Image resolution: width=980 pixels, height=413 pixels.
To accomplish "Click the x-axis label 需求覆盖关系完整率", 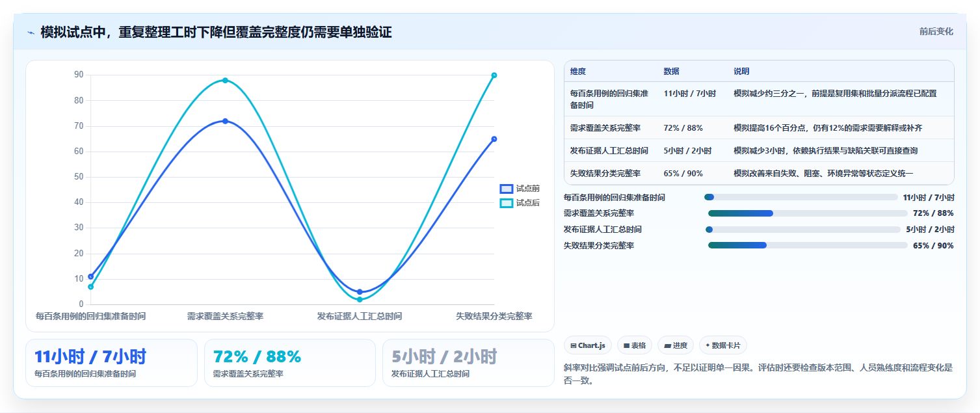I will point(225,316).
